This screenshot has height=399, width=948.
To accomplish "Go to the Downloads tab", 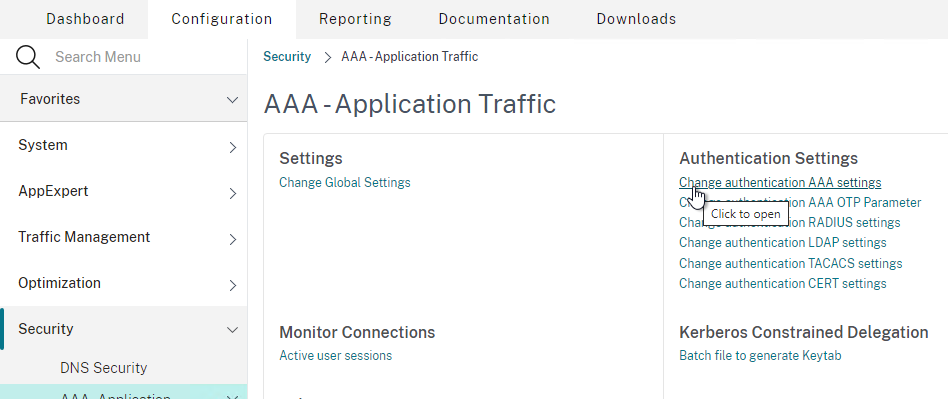I will [636, 19].
